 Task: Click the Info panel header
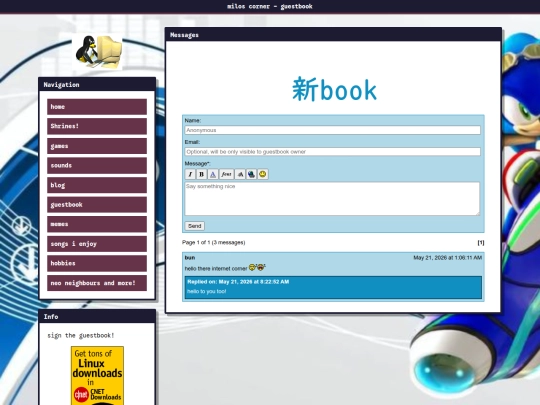point(97,316)
